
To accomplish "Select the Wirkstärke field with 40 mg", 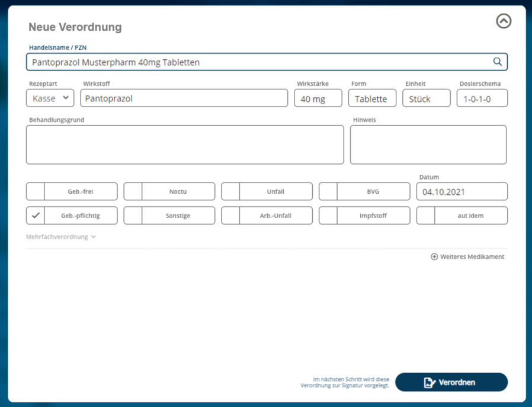I will coord(318,98).
